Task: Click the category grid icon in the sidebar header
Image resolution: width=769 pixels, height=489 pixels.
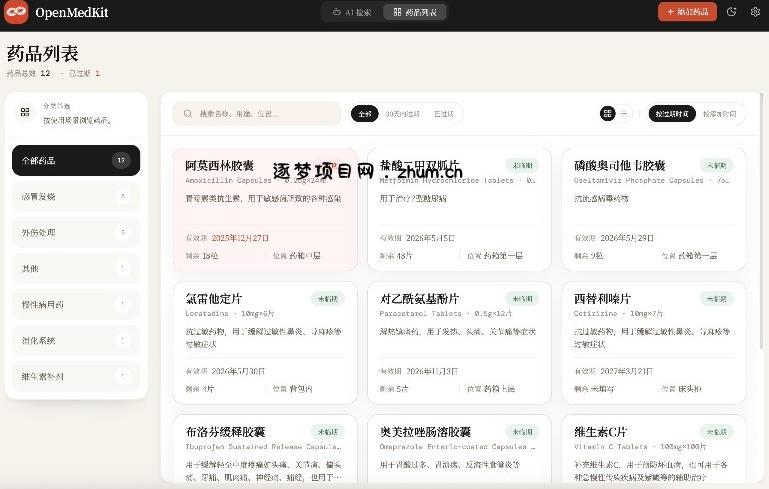Action: click(x=25, y=112)
